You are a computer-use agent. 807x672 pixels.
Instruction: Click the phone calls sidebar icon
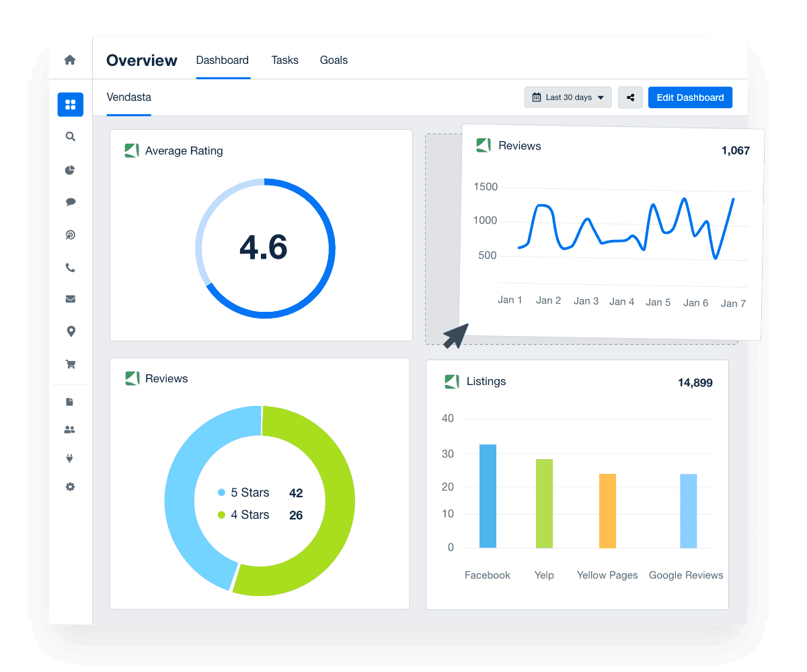(70, 267)
